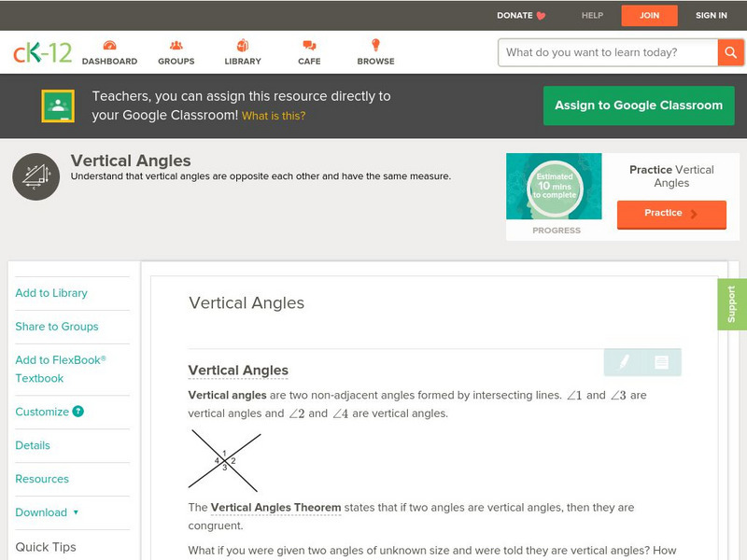Expand the Download dropdown arrow
Viewport: 747px width, 560px height.
click(x=76, y=512)
